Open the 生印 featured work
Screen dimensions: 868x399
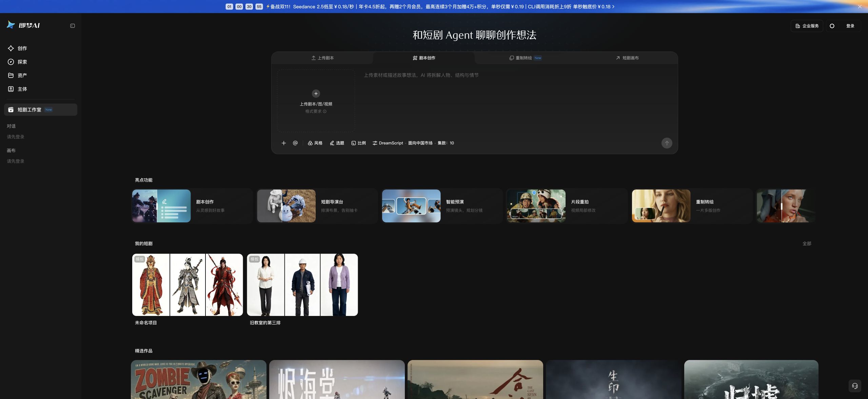click(x=613, y=379)
